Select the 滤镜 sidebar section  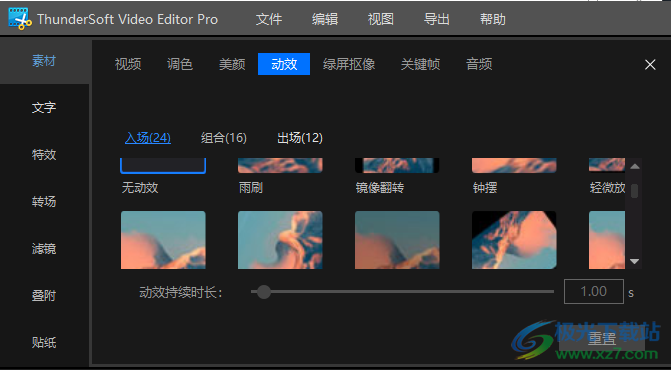[x=44, y=249]
